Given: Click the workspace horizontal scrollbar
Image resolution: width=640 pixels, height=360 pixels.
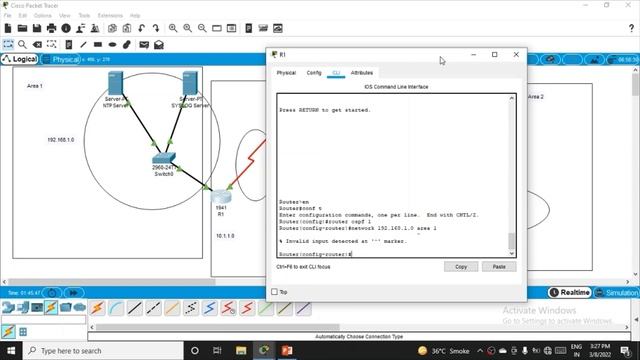Looking at the screenshot, I should click(111, 282).
